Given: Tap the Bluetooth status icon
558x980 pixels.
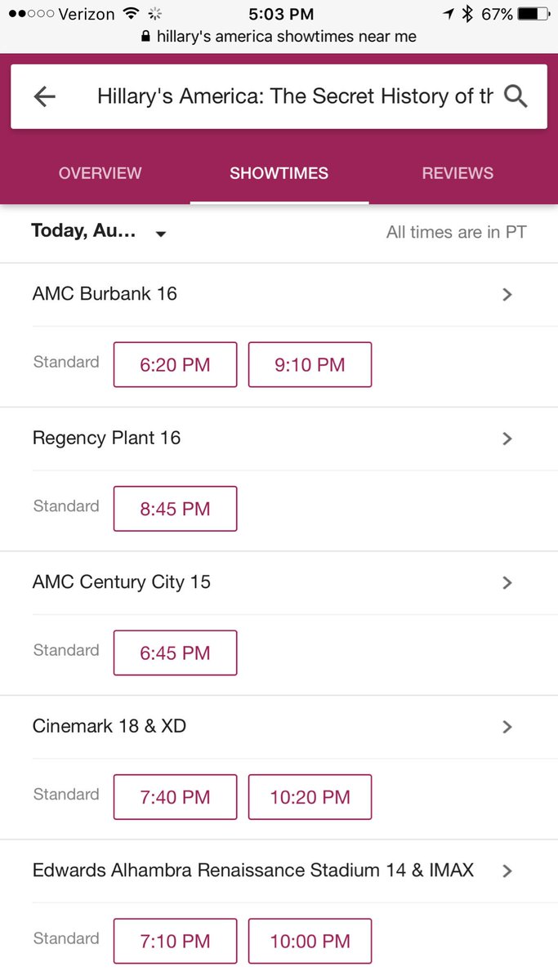Looking at the screenshot, I should 467,14.
